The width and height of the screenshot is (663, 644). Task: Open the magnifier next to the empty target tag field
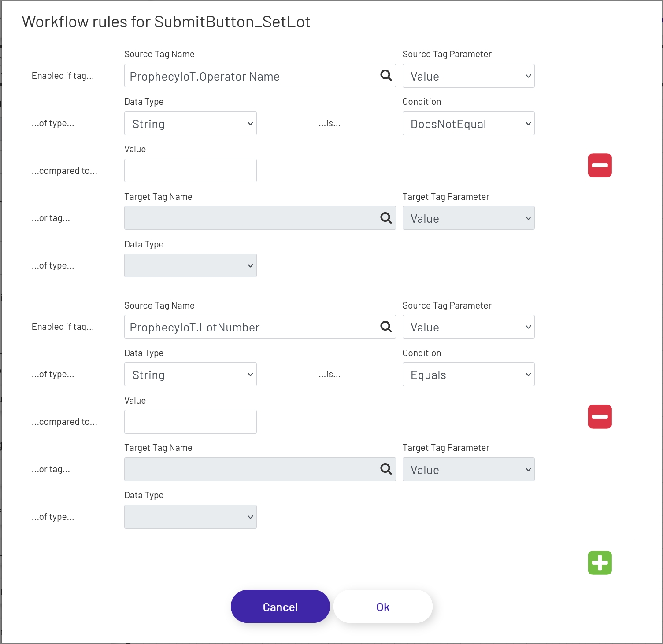click(386, 218)
